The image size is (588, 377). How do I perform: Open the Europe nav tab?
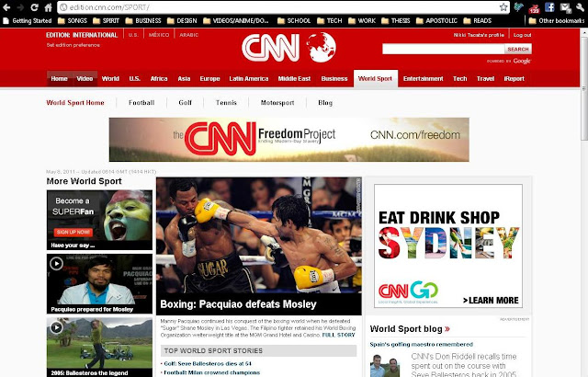click(209, 79)
